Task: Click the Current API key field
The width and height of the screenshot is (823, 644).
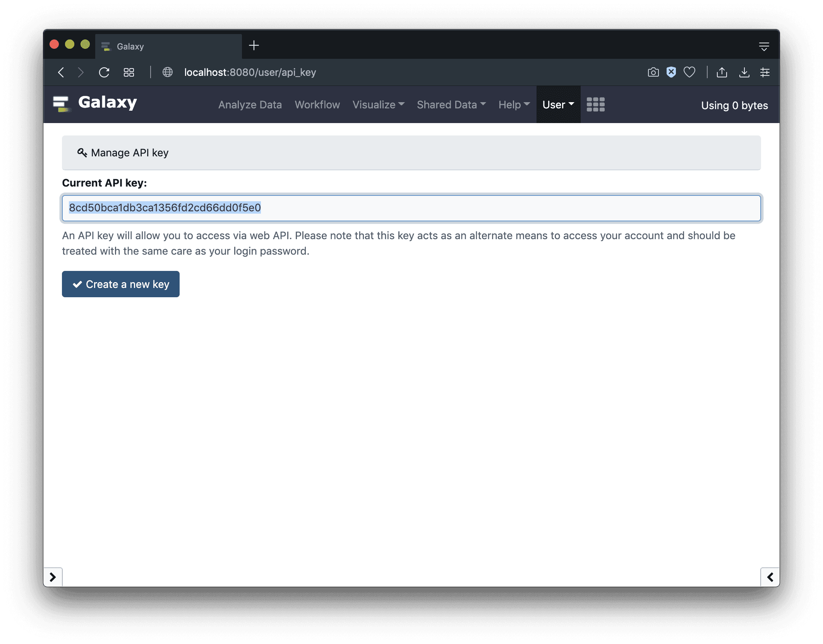Action: coord(411,208)
